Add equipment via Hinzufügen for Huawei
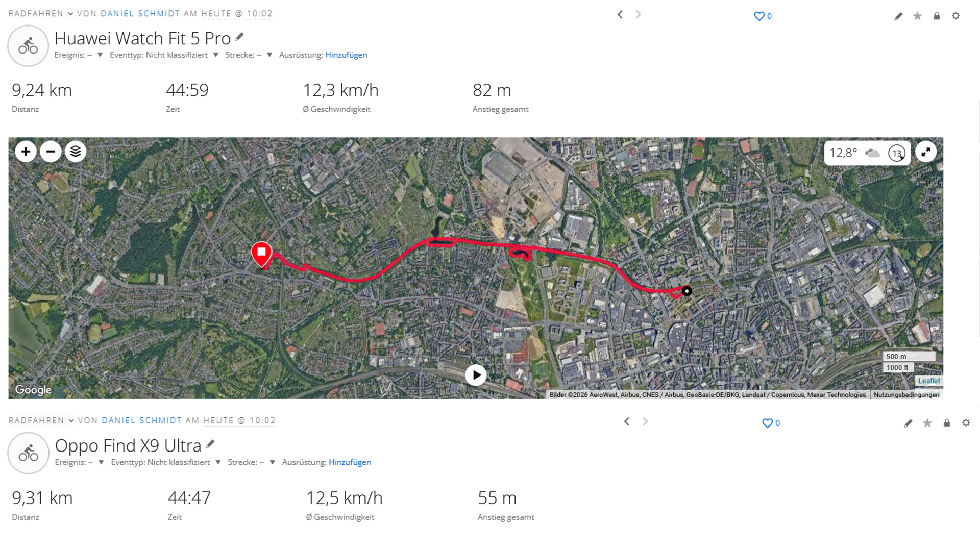The height and width of the screenshot is (551, 980). tap(346, 55)
